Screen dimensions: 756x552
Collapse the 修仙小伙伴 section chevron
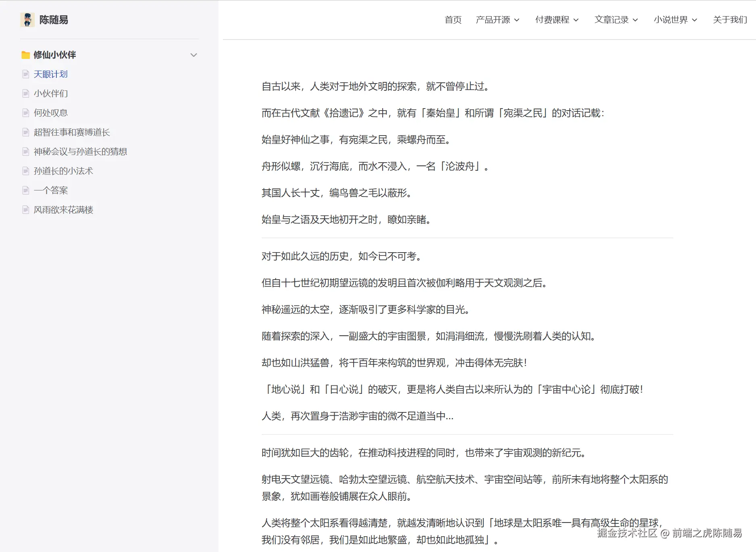pos(194,55)
